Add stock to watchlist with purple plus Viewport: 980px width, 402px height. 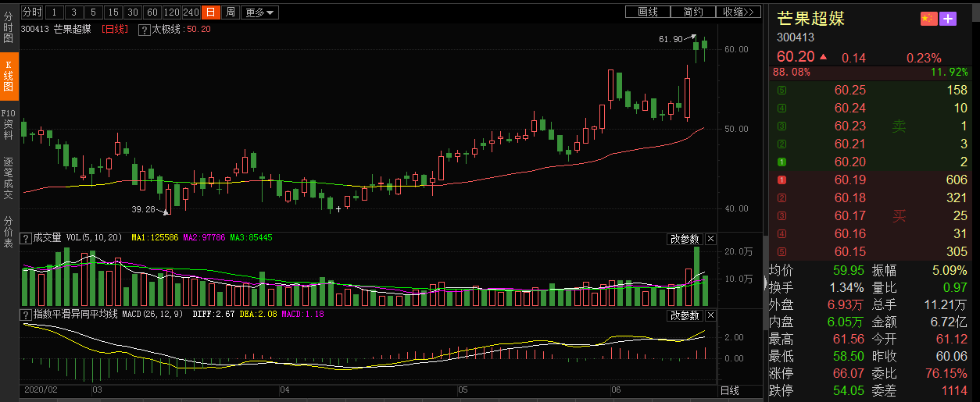click(x=948, y=19)
